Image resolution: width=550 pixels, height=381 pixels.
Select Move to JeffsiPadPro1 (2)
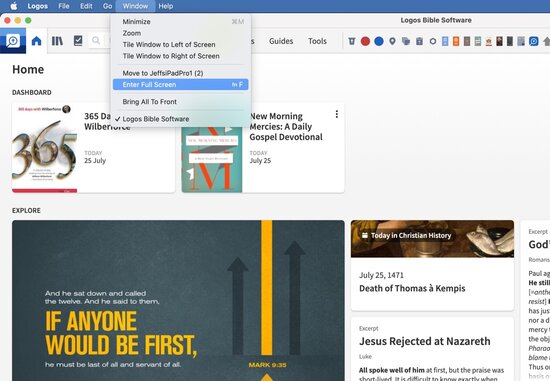pyautogui.click(x=181, y=73)
